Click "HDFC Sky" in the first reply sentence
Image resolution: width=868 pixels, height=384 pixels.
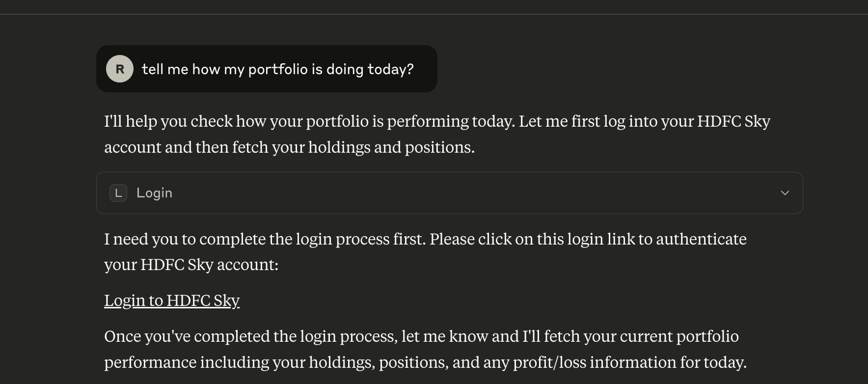pyautogui.click(x=733, y=121)
